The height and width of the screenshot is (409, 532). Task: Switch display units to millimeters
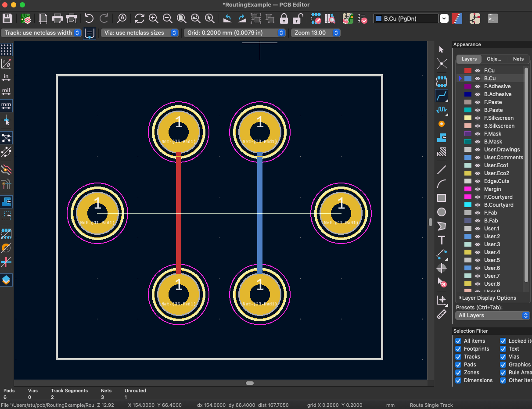(x=6, y=105)
